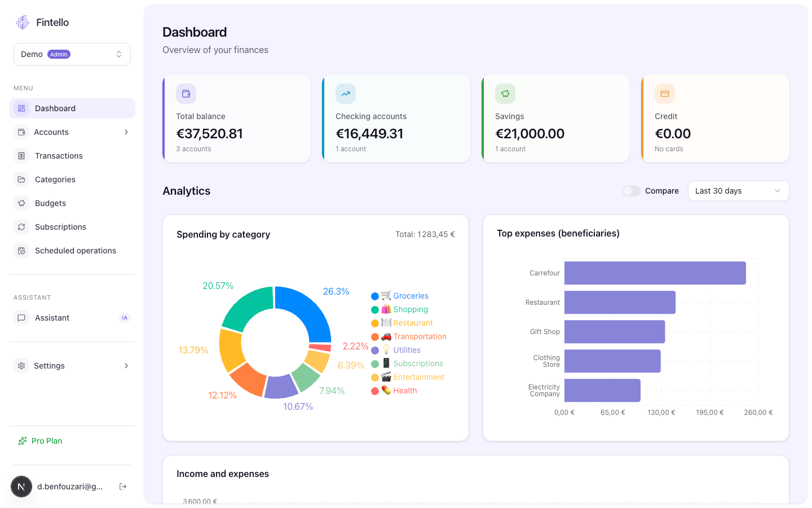
Task: Expand the Accounts submenu chevron
Action: click(x=126, y=132)
